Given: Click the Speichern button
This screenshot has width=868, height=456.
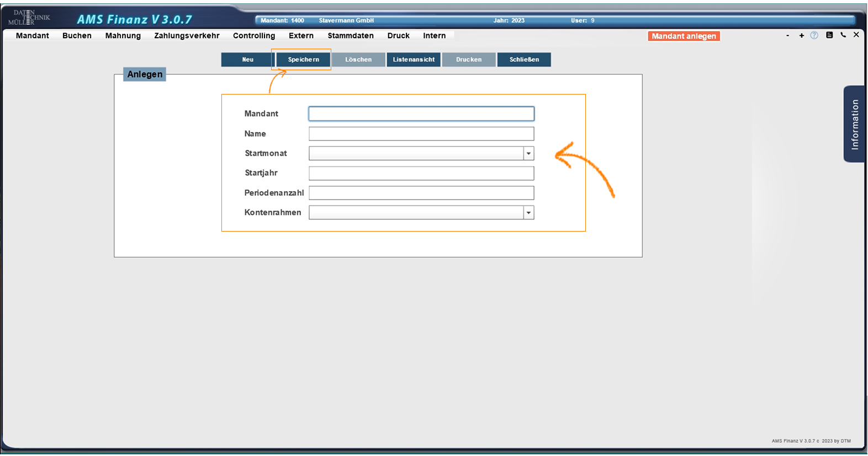Looking at the screenshot, I should click(x=303, y=60).
